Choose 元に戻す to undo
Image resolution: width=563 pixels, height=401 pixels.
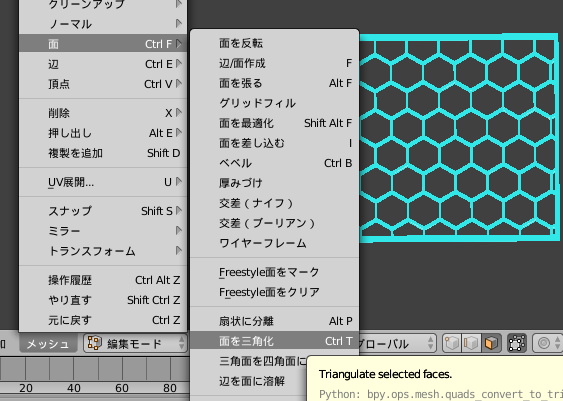[x=103, y=320]
